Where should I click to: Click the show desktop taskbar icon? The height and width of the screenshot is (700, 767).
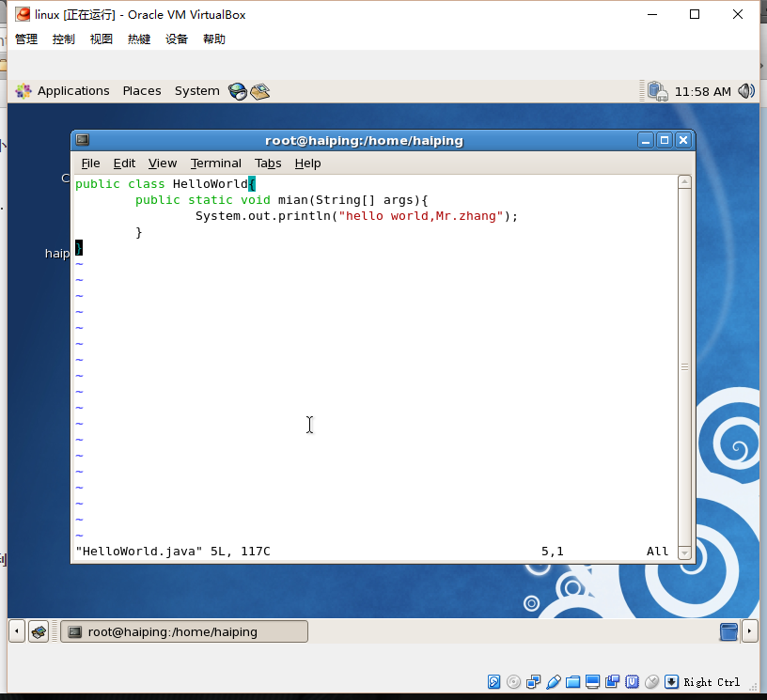click(x=39, y=631)
